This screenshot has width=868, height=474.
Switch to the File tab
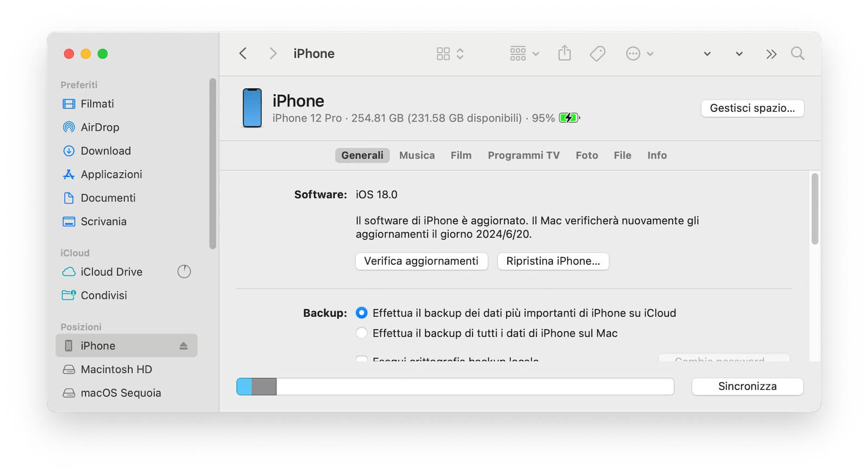click(x=622, y=155)
